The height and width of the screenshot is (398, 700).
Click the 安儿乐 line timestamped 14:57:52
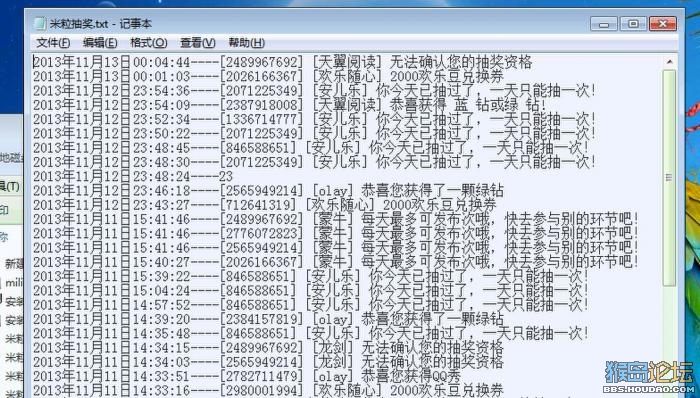(x=311, y=305)
